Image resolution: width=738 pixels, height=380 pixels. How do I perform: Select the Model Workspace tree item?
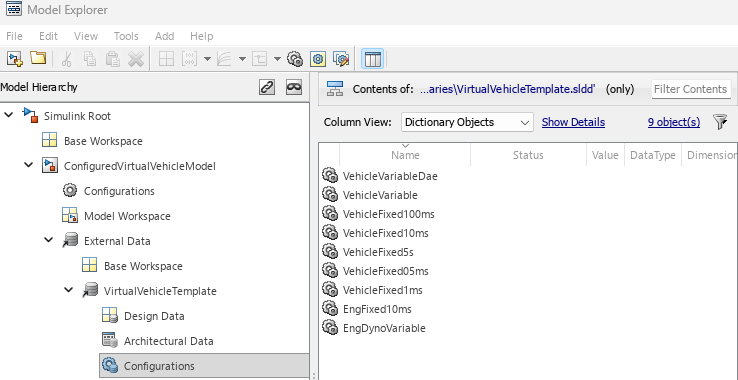[127, 216]
